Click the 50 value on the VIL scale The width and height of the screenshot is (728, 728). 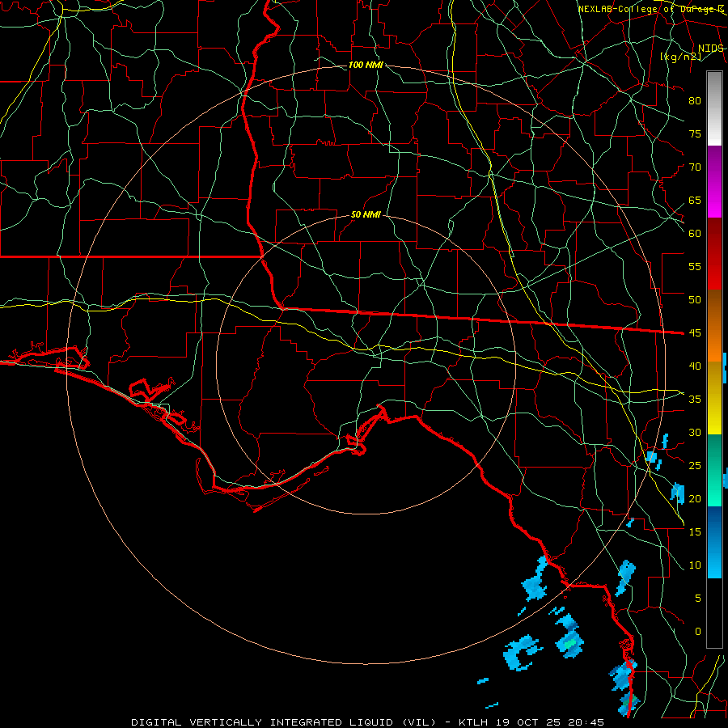[x=695, y=300]
